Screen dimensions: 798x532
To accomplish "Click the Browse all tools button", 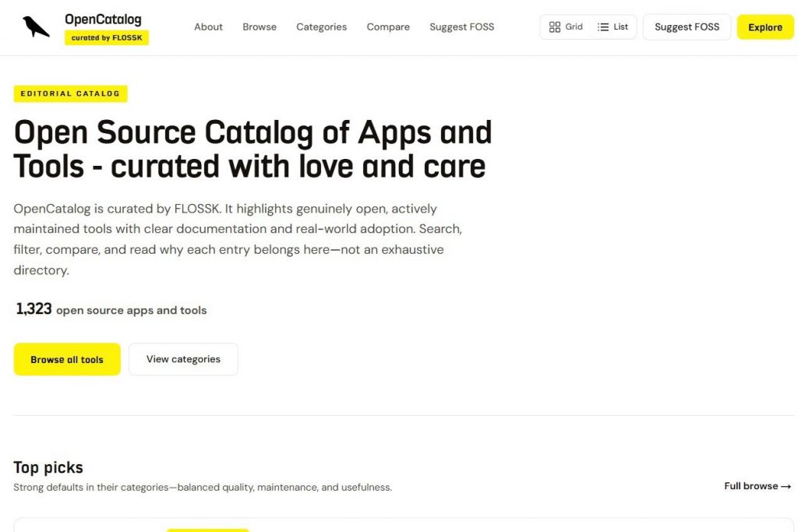I will click(x=67, y=360).
